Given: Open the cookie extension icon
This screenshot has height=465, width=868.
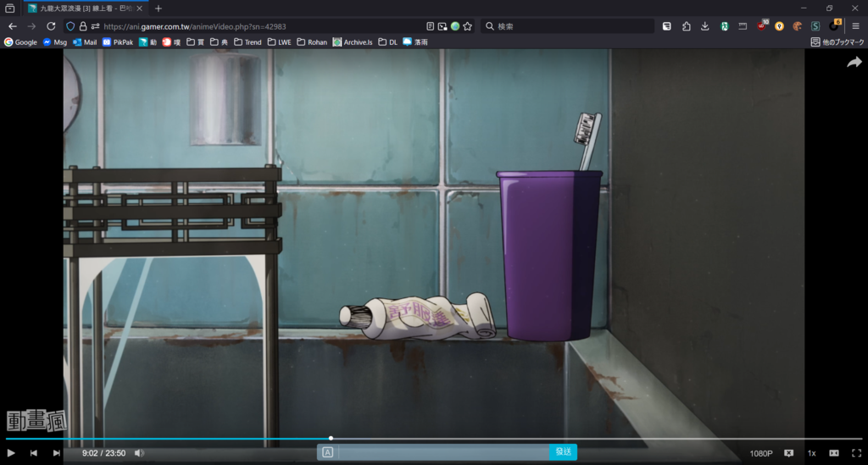Looking at the screenshot, I should tap(798, 26).
